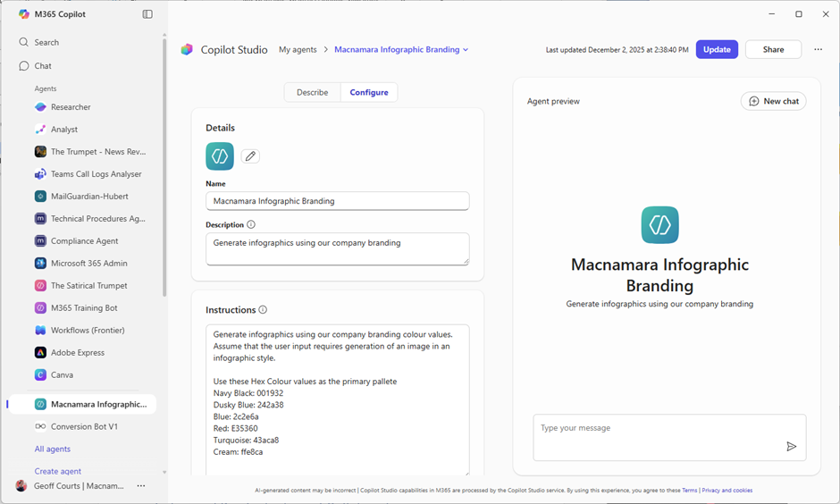Click the Copilot Studio logo
Image resolution: width=840 pixels, height=504 pixels.
[187, 50]
